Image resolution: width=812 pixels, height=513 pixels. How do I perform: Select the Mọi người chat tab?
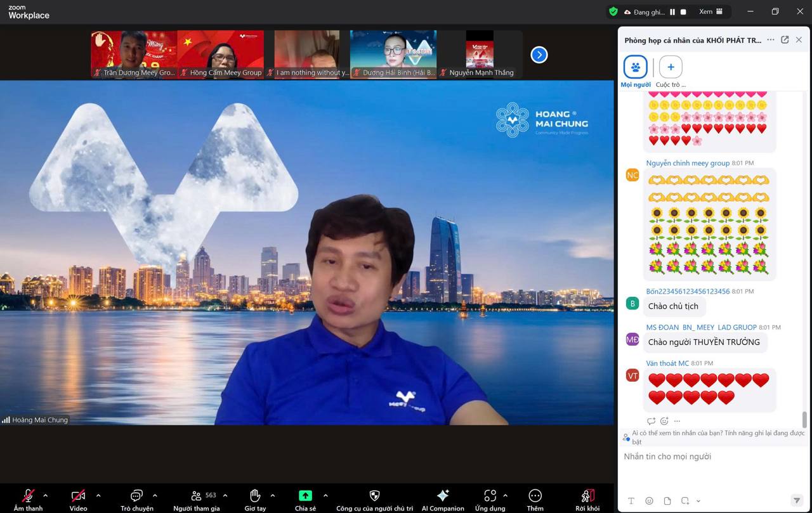point(636,71)
